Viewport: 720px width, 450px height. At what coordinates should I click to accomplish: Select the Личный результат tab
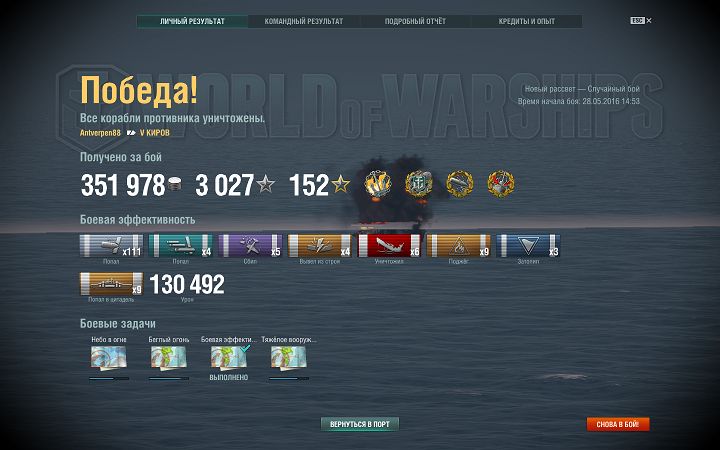(x=192, y=21)
